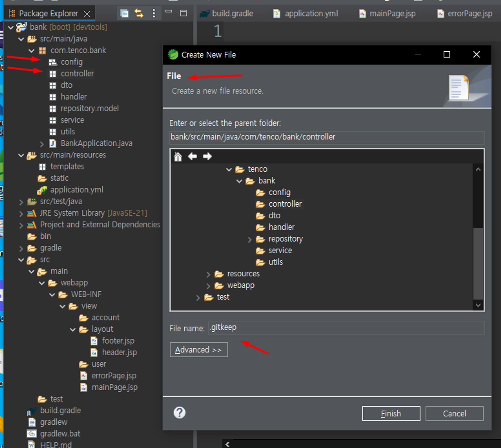Click the Advanced >> button
The height and width of the screenshot is (448, 501).
(199, 350)
